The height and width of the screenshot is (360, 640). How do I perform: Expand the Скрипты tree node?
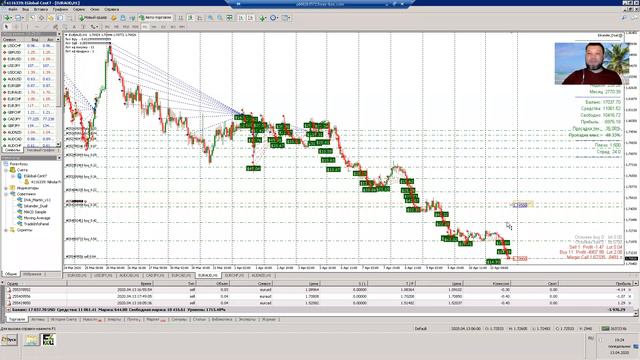[6, 230]
